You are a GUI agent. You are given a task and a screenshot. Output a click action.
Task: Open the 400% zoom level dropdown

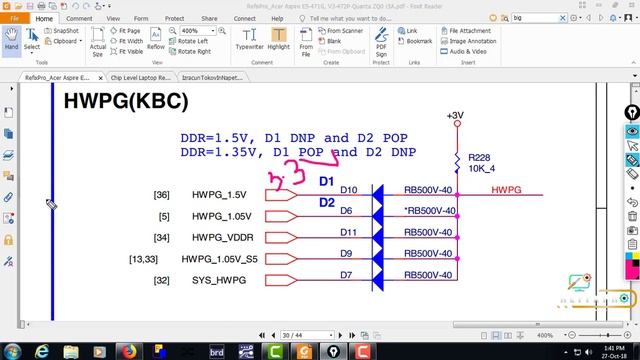(x=213, y=31)
